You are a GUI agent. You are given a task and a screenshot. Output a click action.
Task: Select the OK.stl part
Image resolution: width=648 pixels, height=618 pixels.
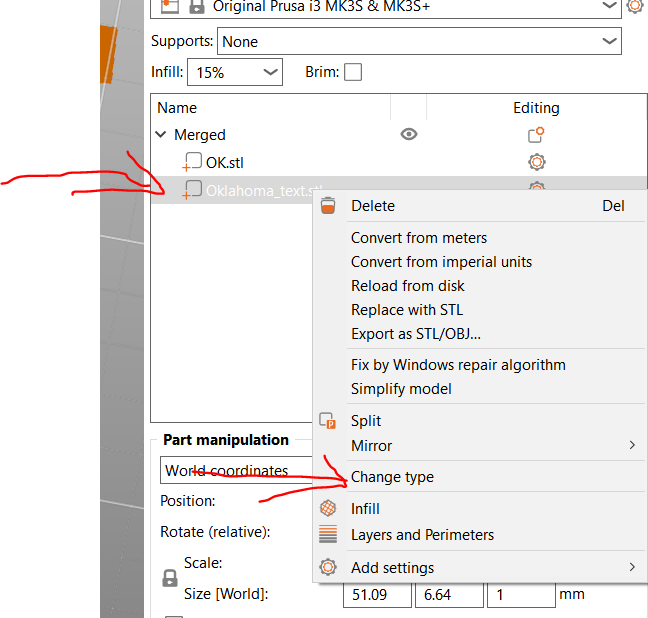[398, 162]
